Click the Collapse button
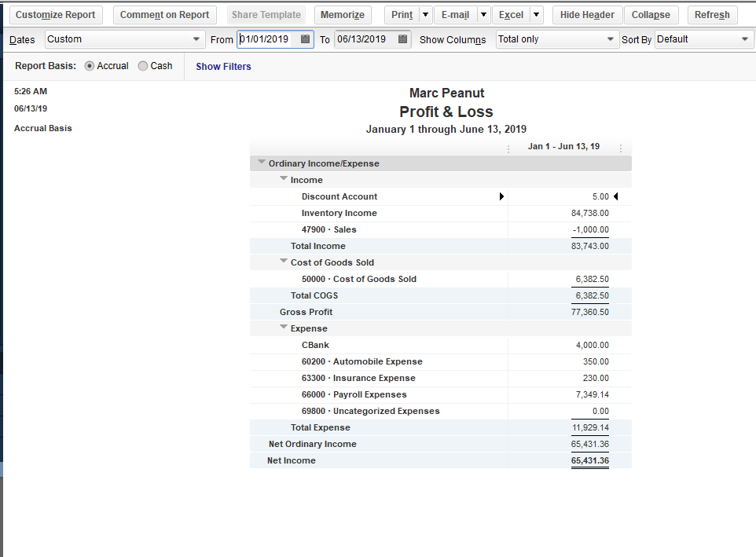This screenshot has width=756, height=557. coord(651,15)
